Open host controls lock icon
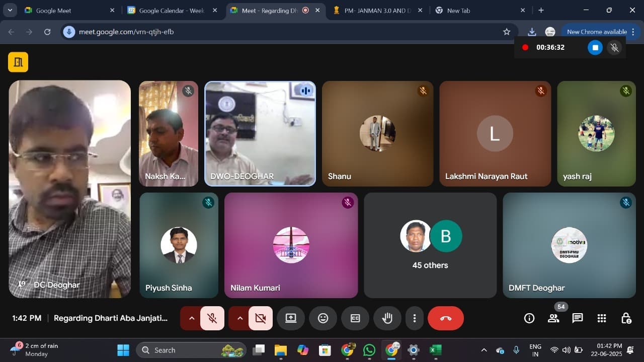This screenshot has width=644, height=362. pyautogui.click(x=626, y=318)
